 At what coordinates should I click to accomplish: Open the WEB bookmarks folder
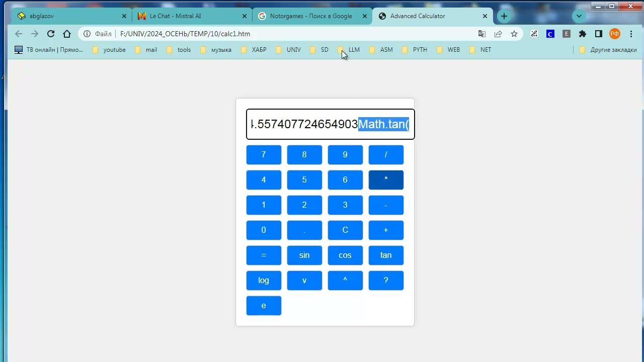pyautogui.click(x=448, y=50)
